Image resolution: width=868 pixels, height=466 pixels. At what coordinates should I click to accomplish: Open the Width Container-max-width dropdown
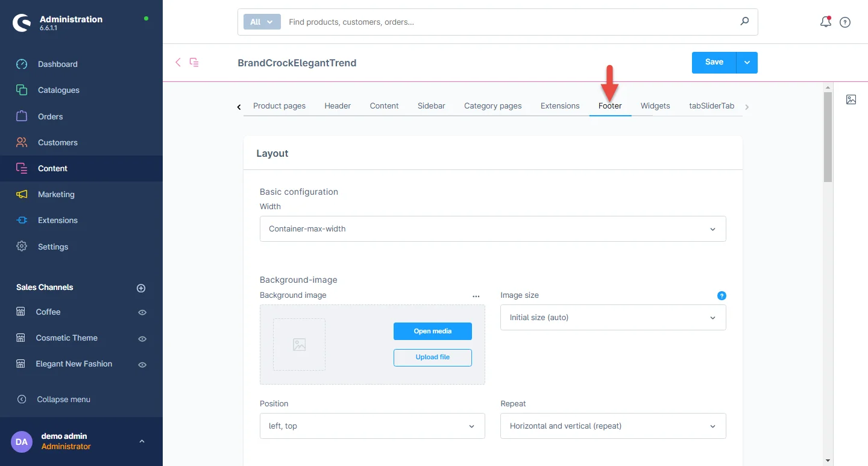(492, 229)
